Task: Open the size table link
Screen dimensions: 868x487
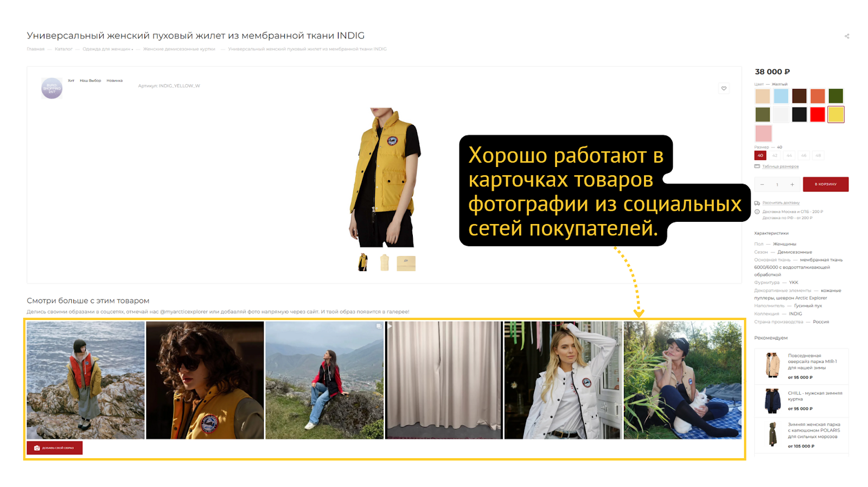Action: tap(780, 166)
